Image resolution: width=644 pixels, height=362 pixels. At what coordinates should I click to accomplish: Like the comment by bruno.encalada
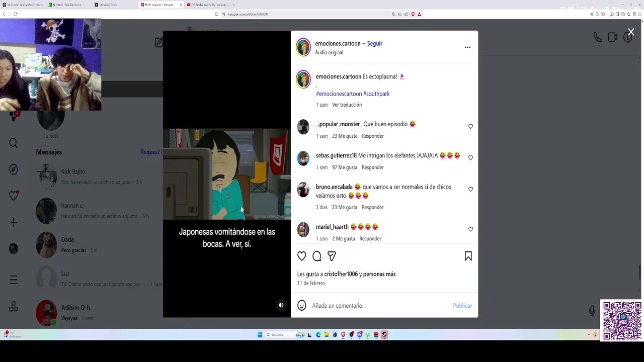470,190
